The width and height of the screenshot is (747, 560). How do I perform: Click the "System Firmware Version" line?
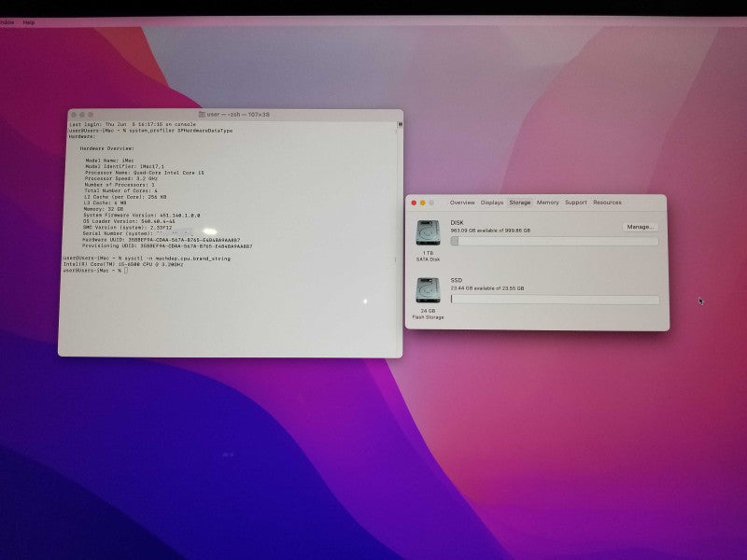click(142, 216)
